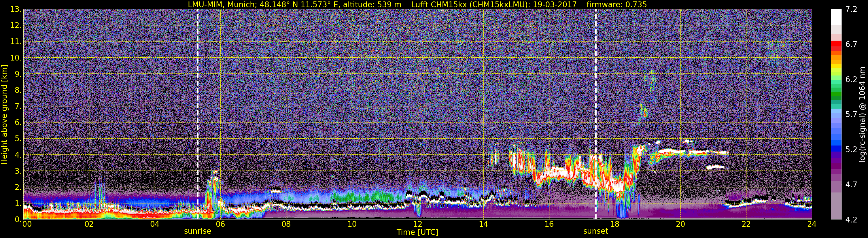Click the colorbar tick label 7.2

851,10
